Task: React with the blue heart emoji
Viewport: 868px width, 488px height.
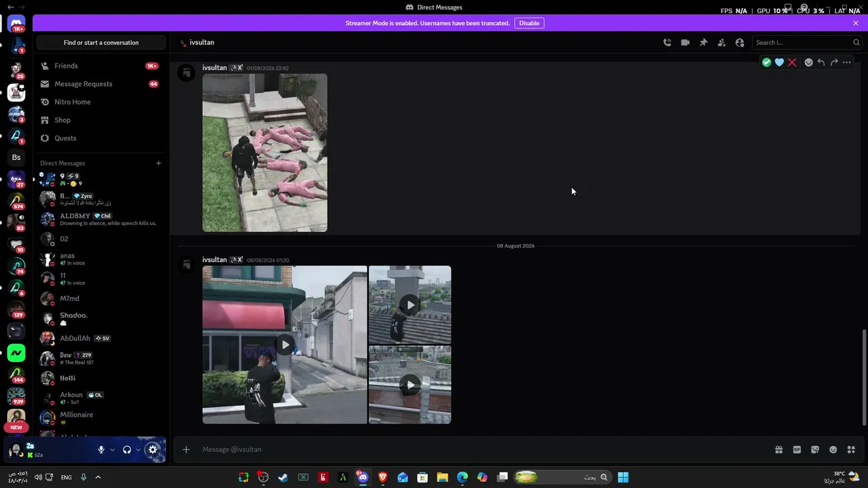Action: click(x=779, y=62)
